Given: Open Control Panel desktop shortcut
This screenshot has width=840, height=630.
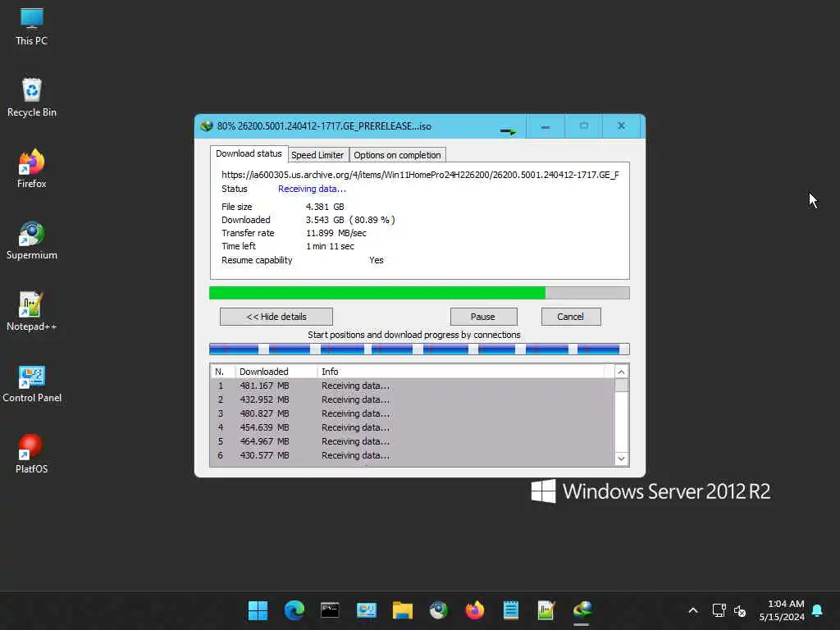Looking at the screenshot, I should pyautogui.click(x=32, y=383).
